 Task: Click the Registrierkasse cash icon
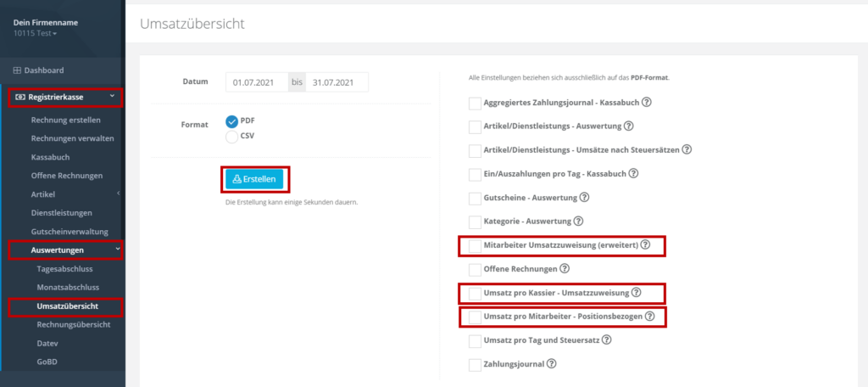[20, 97]
